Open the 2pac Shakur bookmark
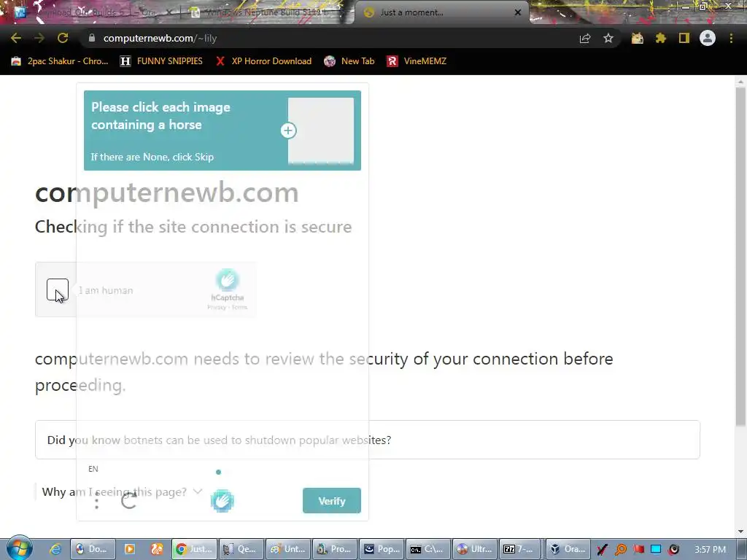747x560 pixels. pyautogui.click(x=60, y=61)
